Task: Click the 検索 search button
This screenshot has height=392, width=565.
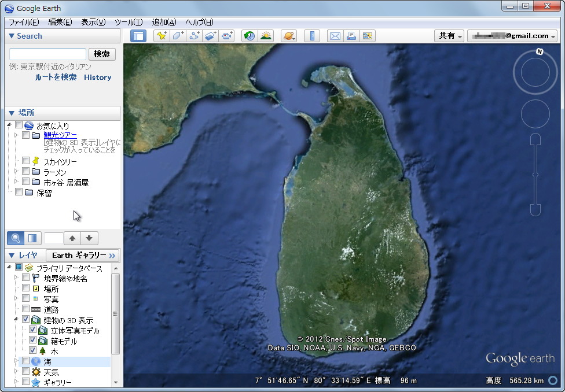Action: click(101, 54)
